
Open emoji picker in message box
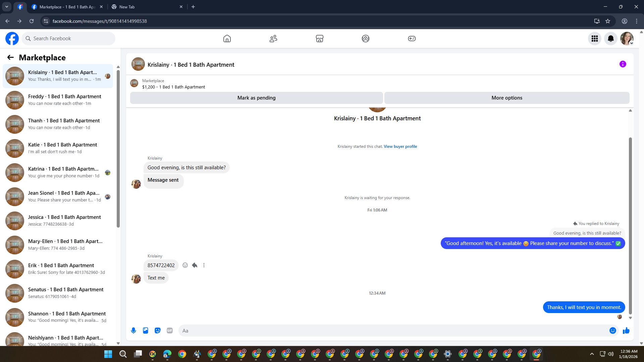point(612,330)
